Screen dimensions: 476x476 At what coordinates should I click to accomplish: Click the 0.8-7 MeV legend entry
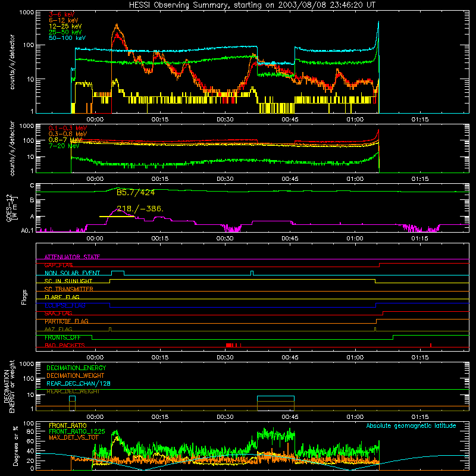pyautogui.click(x=65, y=140)
